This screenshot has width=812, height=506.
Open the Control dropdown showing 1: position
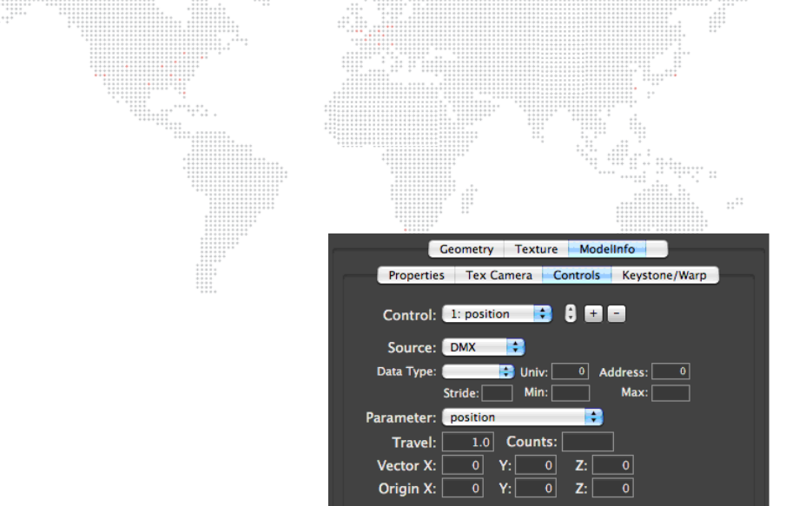(x=497, y=314)
